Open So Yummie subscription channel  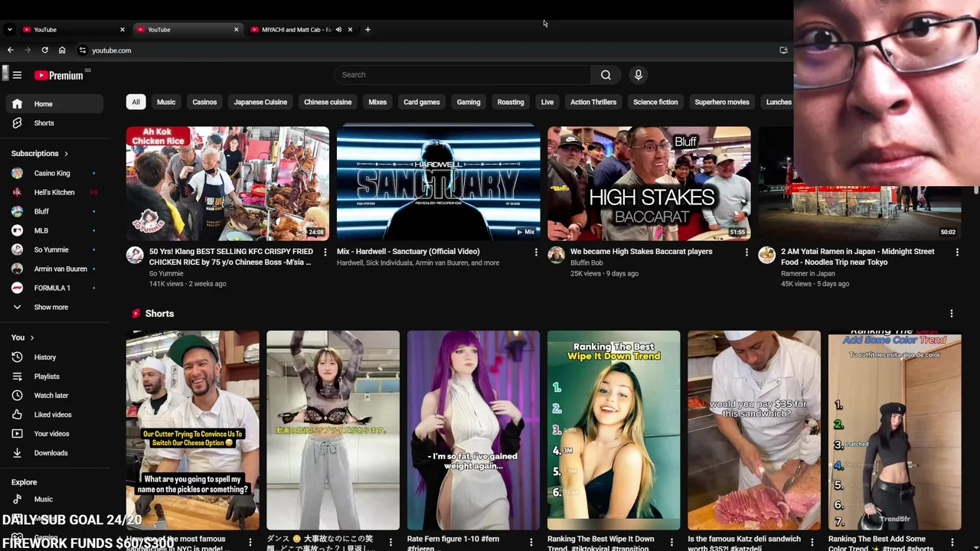pyautogui.click(x=54, y=250)
